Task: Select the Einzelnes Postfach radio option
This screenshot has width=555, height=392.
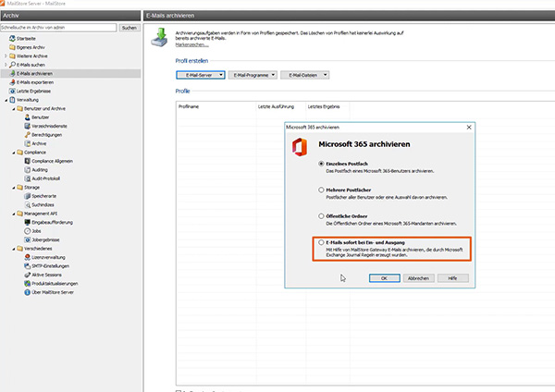Action: tap(321, 164)
